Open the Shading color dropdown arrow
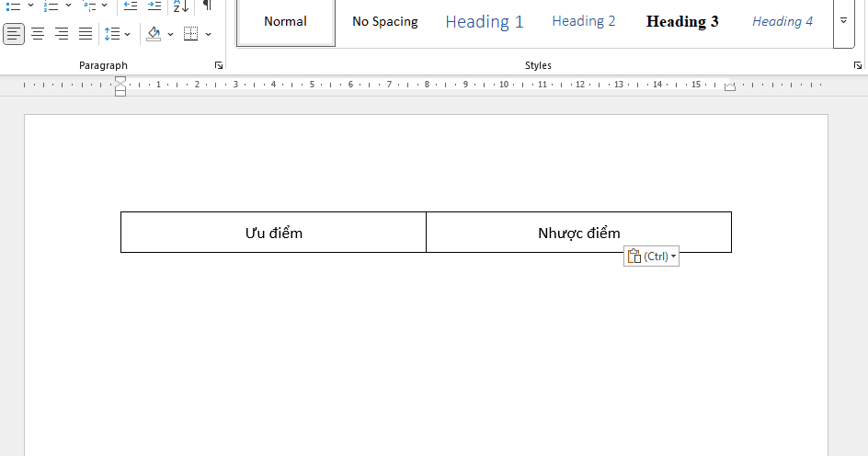The image size is (868, 456). 170,34
